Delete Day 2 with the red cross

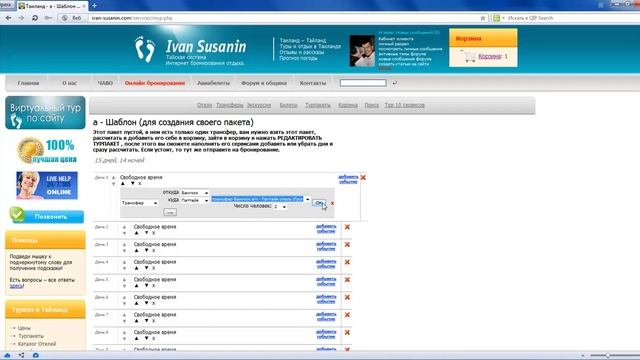[347, 227]
